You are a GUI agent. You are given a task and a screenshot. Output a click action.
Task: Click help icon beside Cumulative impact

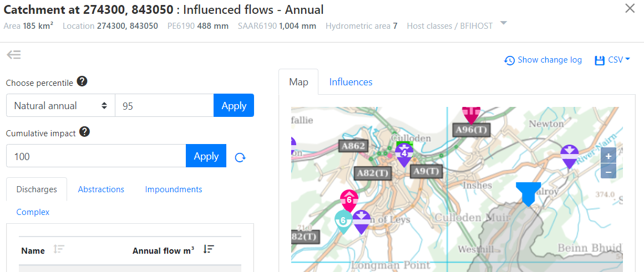[84, 132]
